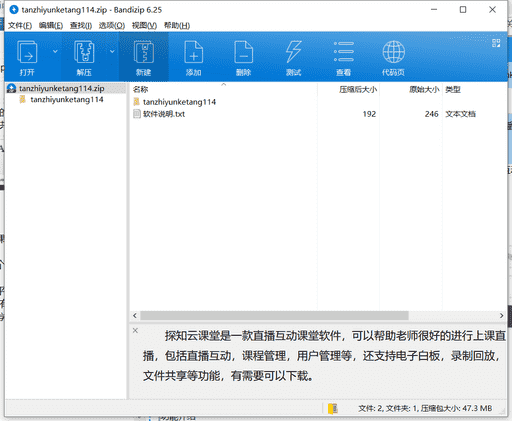Click the folder icon beside tanzhiyunketang114 in list
512x421 pixels.
[x=136, y=102]
